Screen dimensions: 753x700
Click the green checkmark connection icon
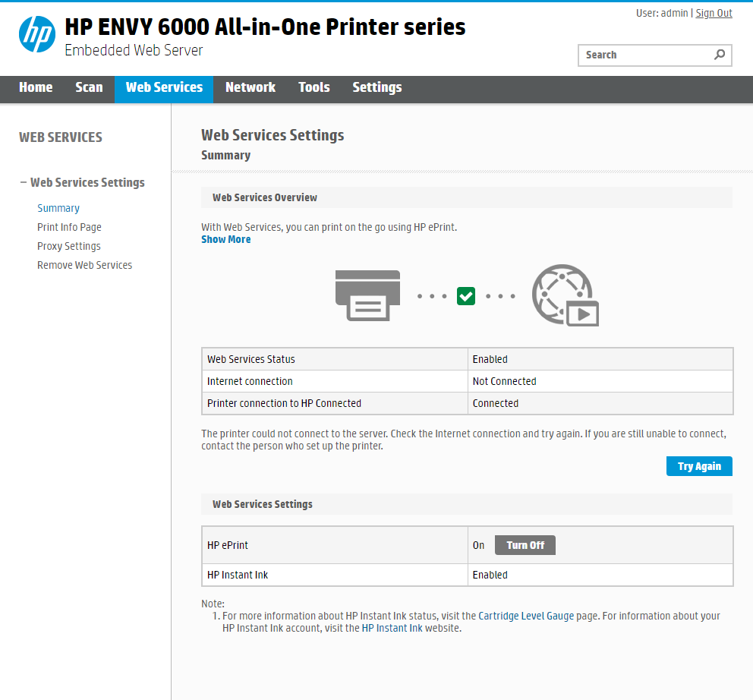[x=465, y=296]
